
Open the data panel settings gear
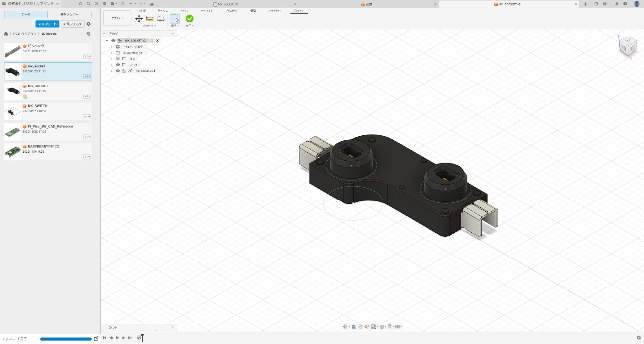(89, 24)
